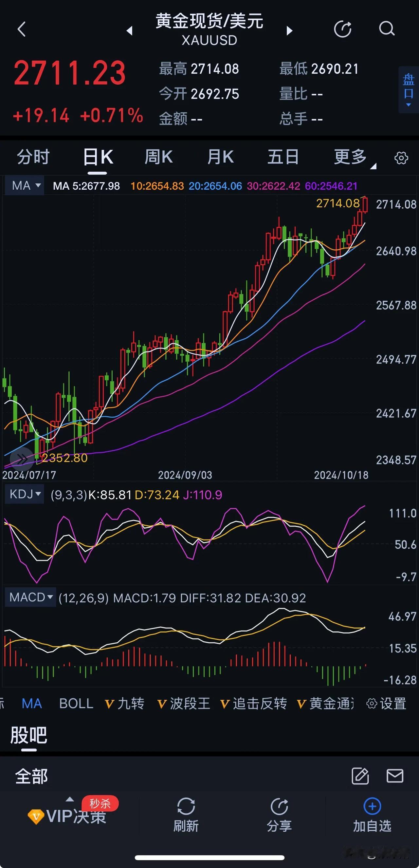Image resolution: width=419 pixels, height=868 pixels.
Task: Select 黄金通道 VIP indicator
Action: (325, 704)
